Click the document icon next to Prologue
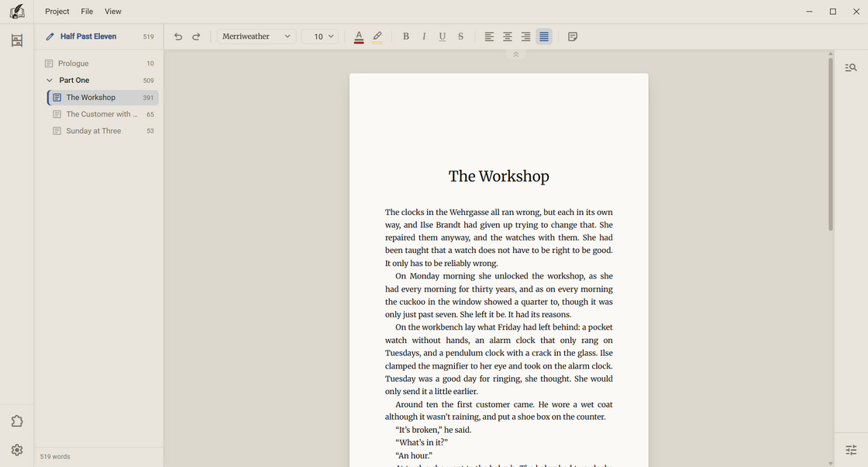The width and height of the screenshot is (868, 467). (49, 64)
